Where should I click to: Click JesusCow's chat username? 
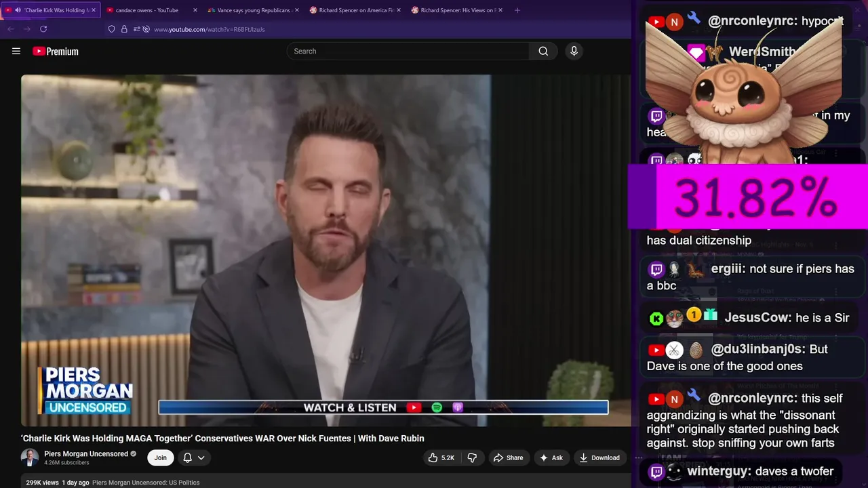(757, 317)
